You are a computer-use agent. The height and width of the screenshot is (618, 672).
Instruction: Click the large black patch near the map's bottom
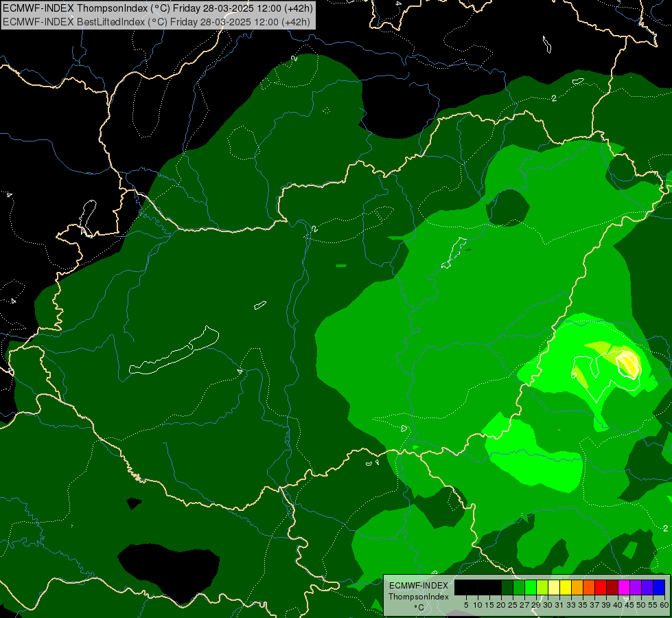tap(168, 572)
